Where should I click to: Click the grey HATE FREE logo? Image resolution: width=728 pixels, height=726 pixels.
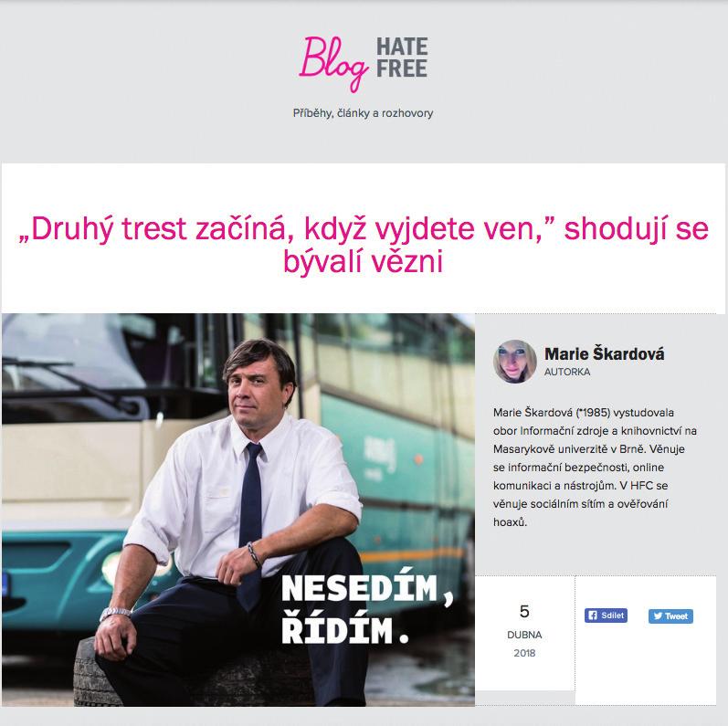pyautogui.click(x=402, y=58)
